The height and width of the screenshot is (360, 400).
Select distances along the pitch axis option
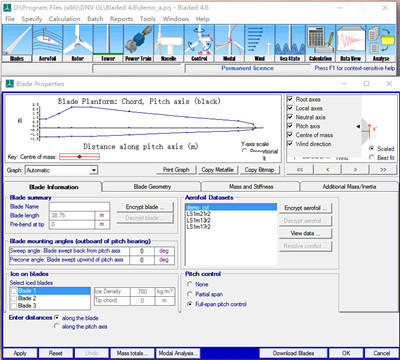56,326
